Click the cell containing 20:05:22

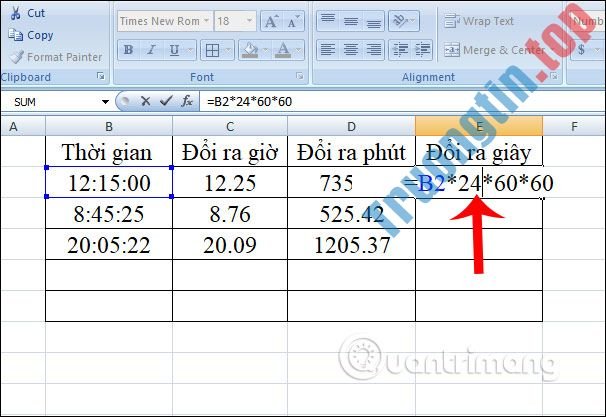coord(109,244)
